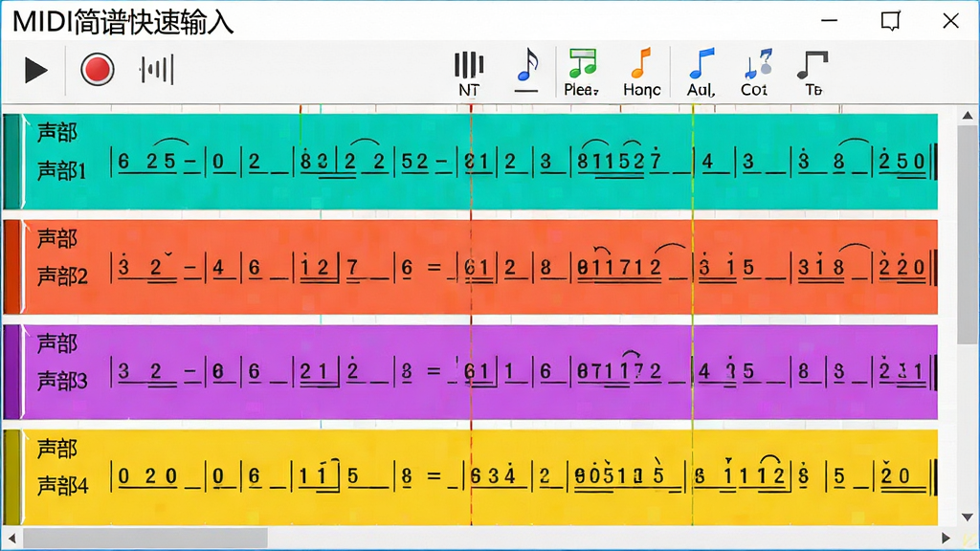Select the 声部1 track label

click(x=62, y=170)
